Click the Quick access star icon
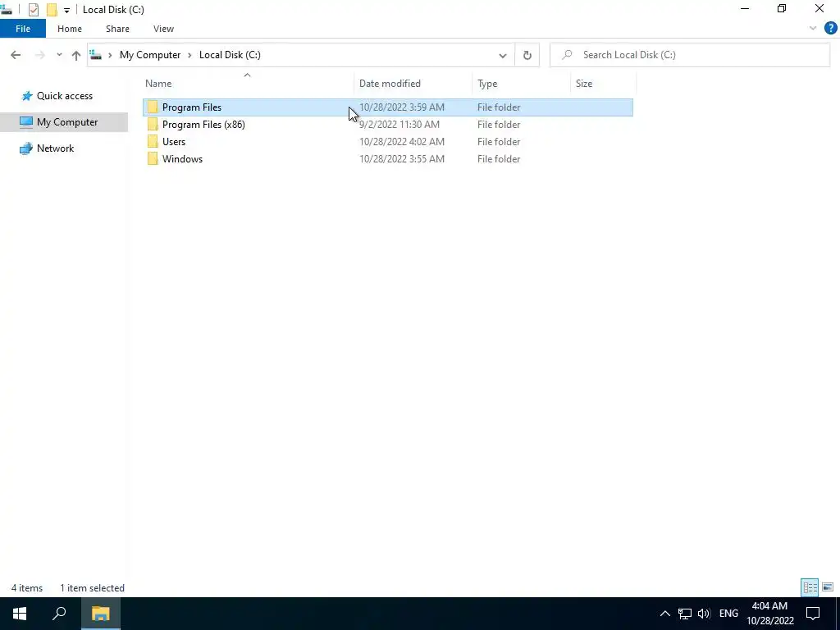This screenshot has width=840, height=630. point(27,97)
